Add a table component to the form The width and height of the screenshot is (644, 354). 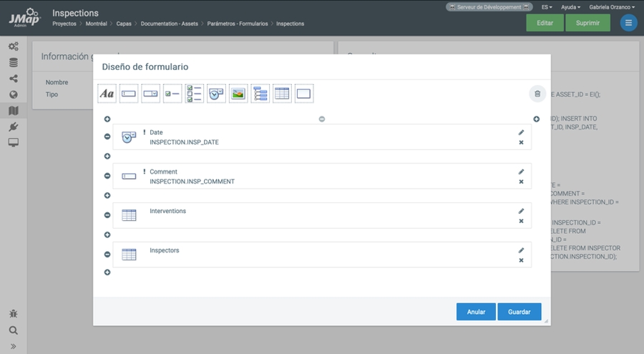(282, 94)
